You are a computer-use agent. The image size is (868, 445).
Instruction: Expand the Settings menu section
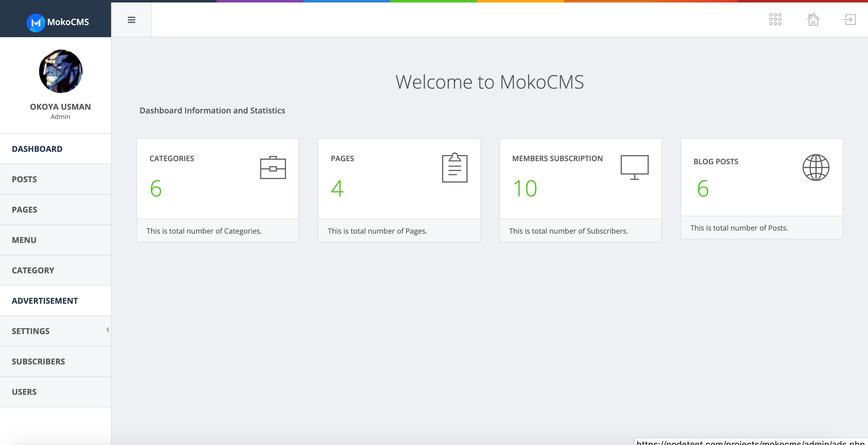click(30, 331)
